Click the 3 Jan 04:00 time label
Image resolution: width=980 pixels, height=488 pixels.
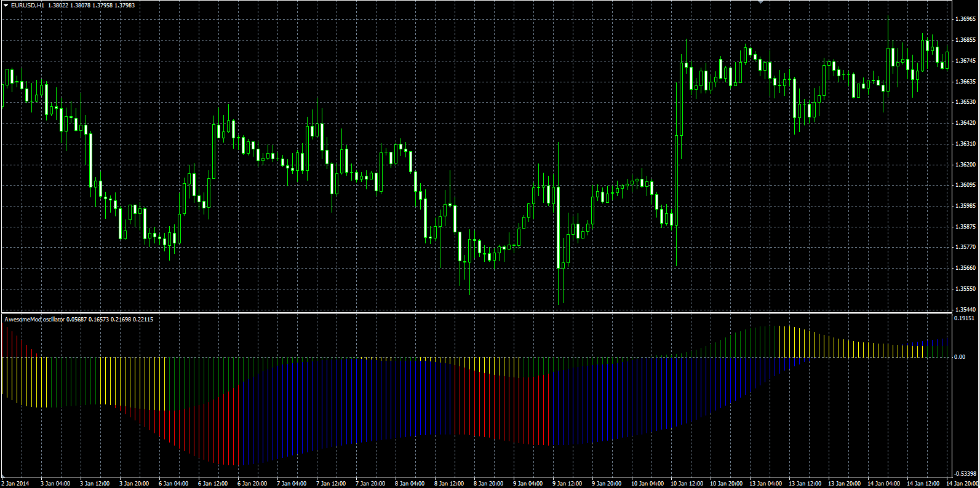(55, 484)
